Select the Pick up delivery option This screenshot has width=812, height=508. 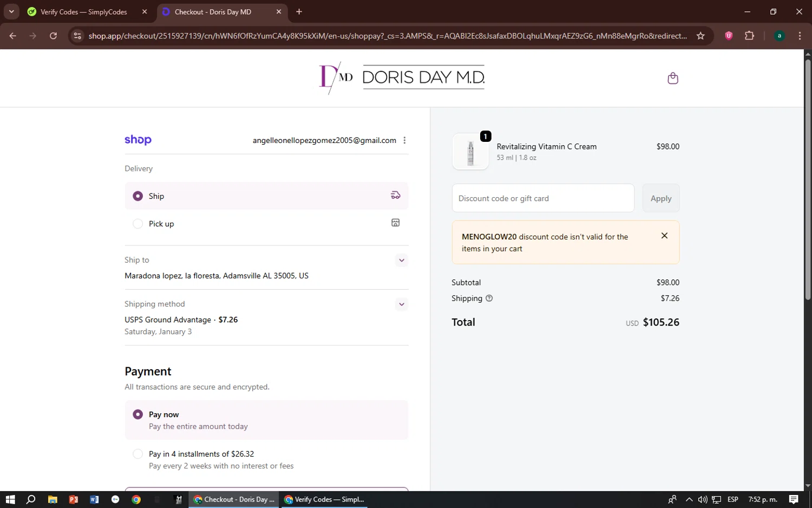pyautogui.click(x=266, y=224)
